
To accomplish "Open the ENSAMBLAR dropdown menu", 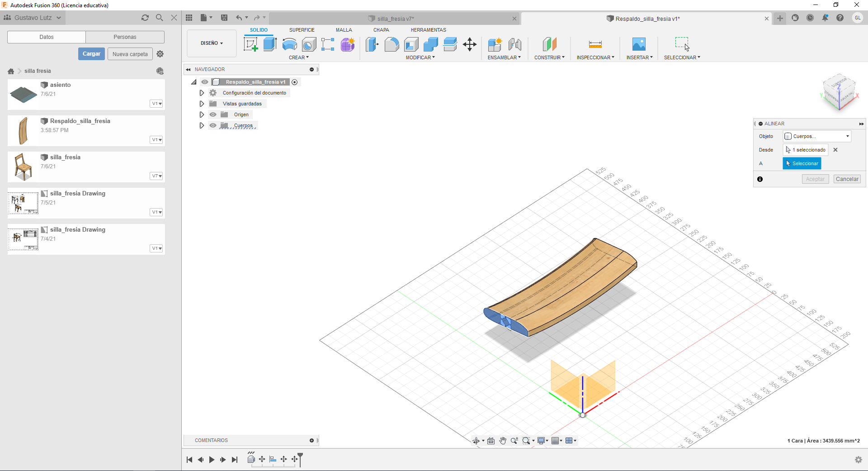I will coord(504,57).
